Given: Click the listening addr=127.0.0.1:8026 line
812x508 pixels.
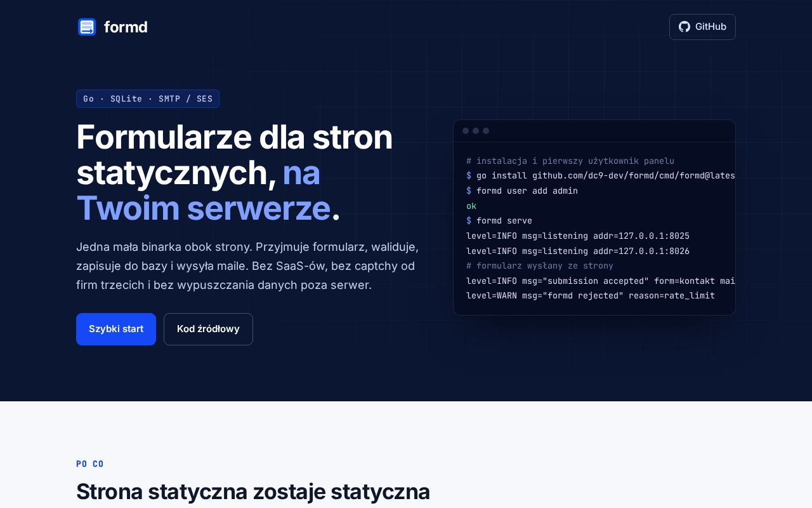Looking at the screenshot, I should point(578,251).
